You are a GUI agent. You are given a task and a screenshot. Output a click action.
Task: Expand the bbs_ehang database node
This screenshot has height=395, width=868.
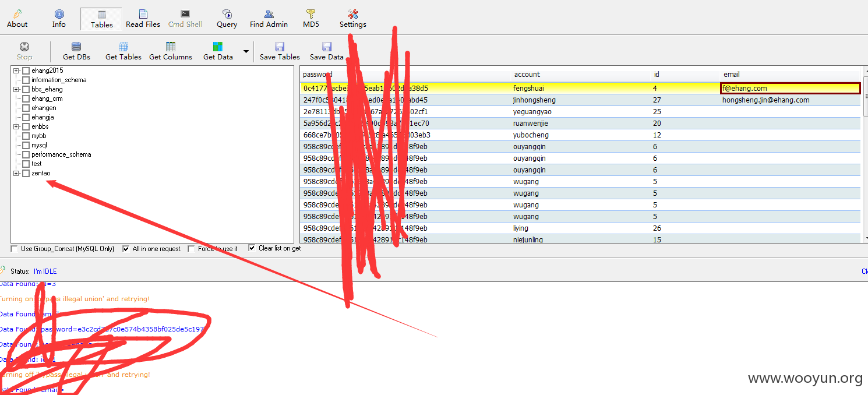click(16, 89)
